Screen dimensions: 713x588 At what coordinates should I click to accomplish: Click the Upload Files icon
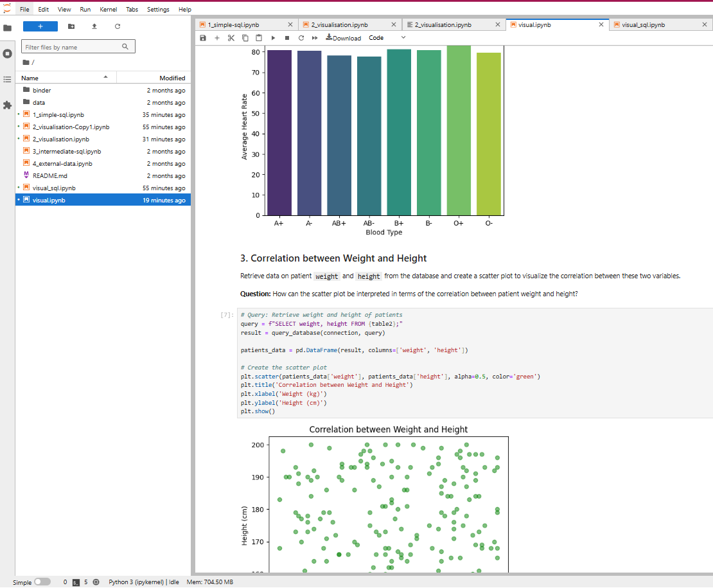click(94, 26)
